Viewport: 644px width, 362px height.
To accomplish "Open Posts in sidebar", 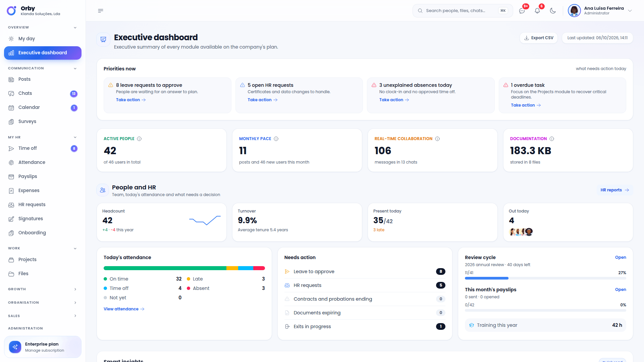I will click(x=43, y=79).
